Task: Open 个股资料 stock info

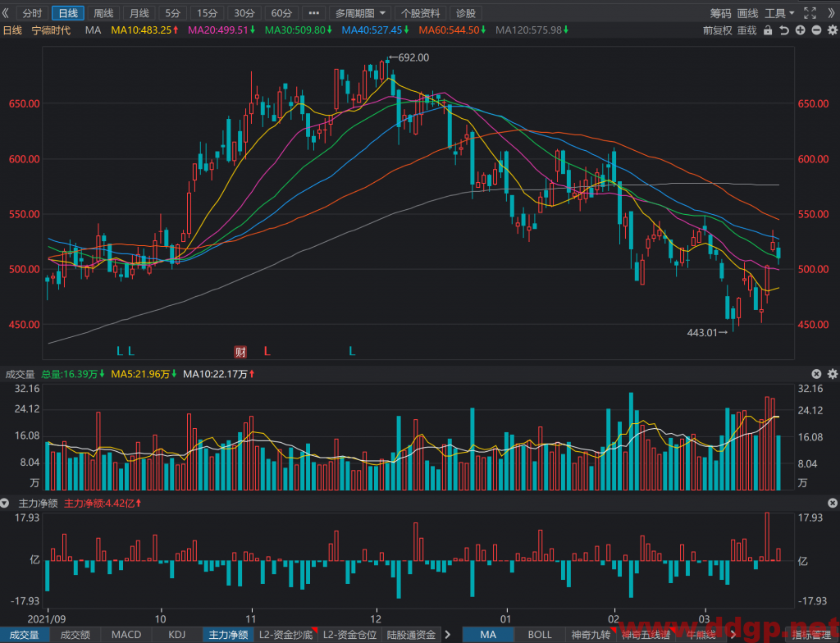Action: (421, 13)
